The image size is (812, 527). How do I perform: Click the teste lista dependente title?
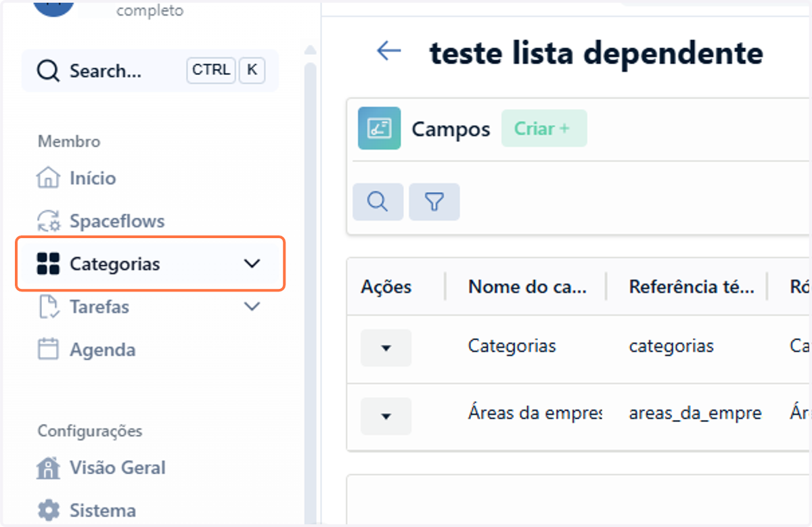coord(597,52)
